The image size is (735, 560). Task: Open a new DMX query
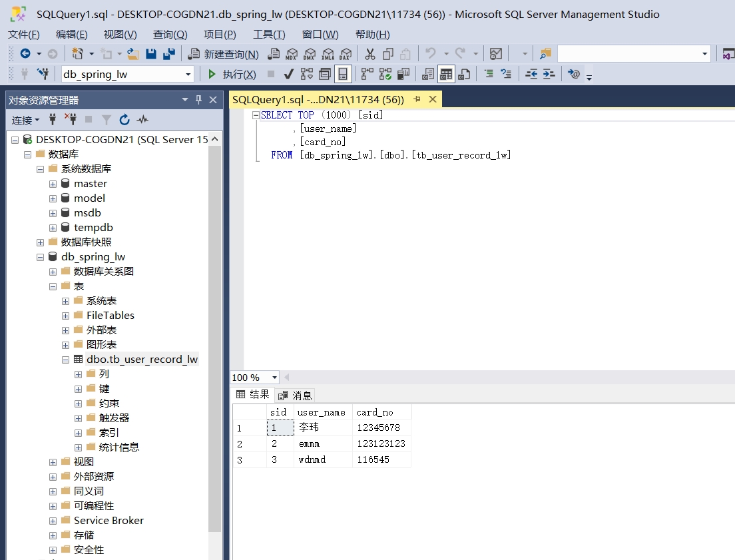pyautogui.click(x=310, y=54)
